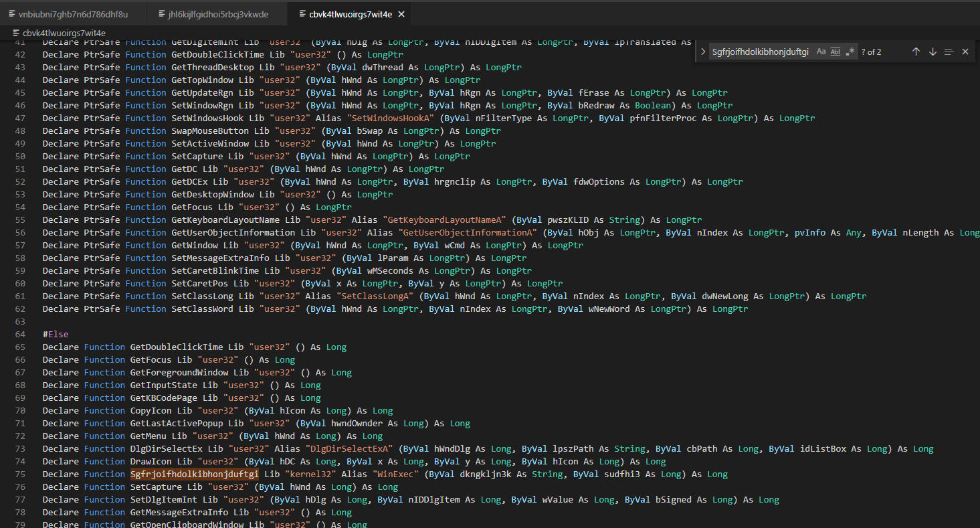
Task: Click GetLastActivePopup function name
Action: pyautogui.click(x=177, y=423)
